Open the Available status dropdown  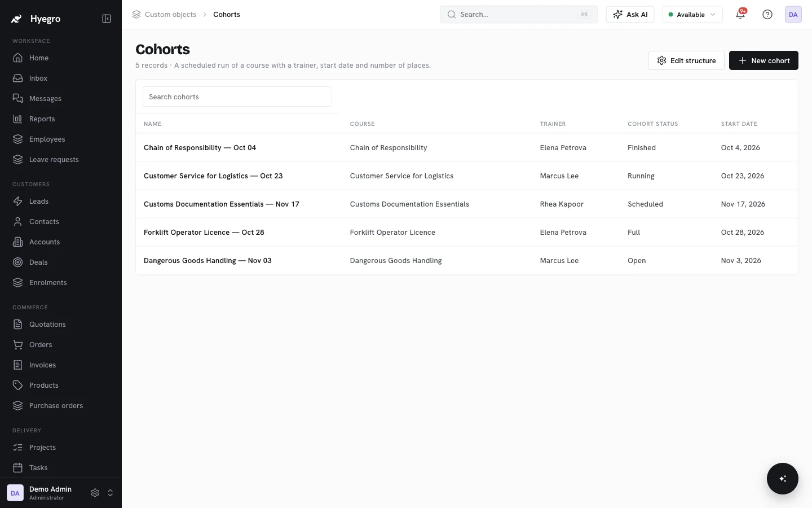click(692, 15)
